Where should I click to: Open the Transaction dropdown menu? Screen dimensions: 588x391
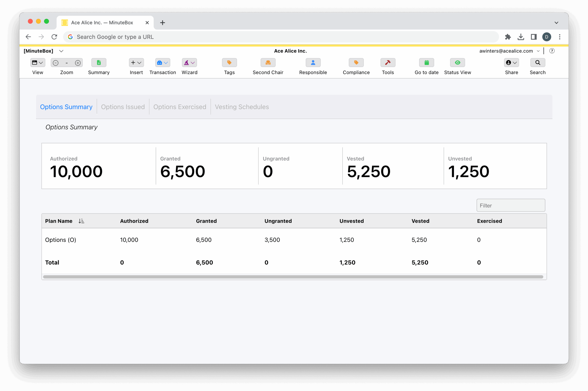(162, 63)
